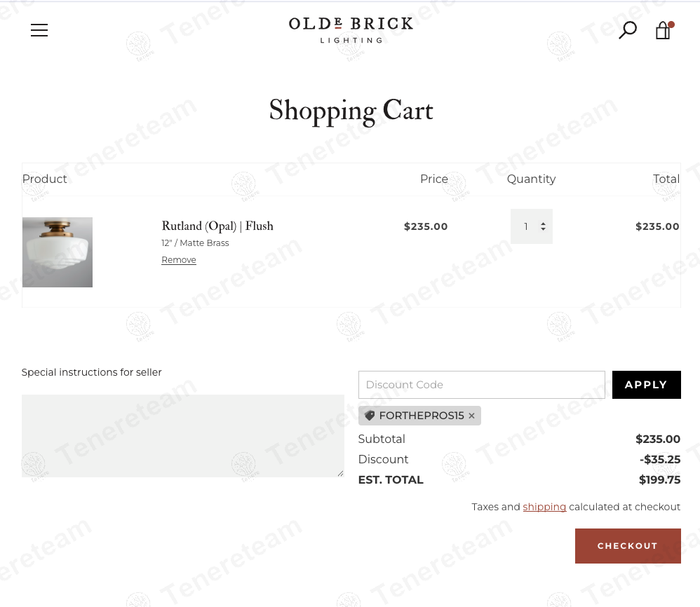Open the hamburger navigation menu
Image resolution: width=700 pixels, height=607 pixels.
point(39,30)
